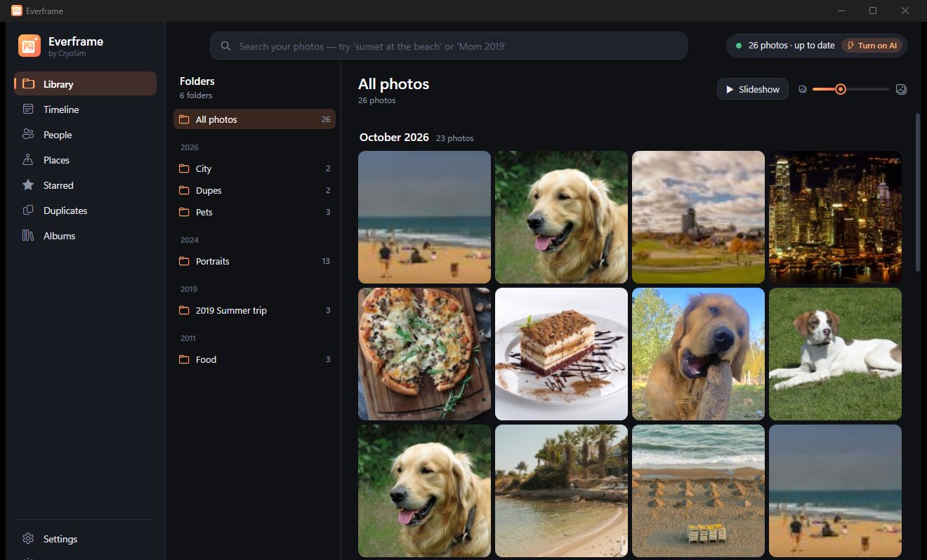Select the All photos folder
Image resolution: width=927 pixels, height=560 pixels.
(254, 119)
